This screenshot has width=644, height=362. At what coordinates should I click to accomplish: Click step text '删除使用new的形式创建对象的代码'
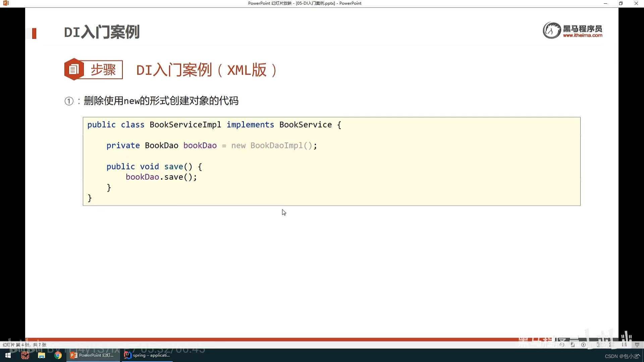(x=161, y=101)
